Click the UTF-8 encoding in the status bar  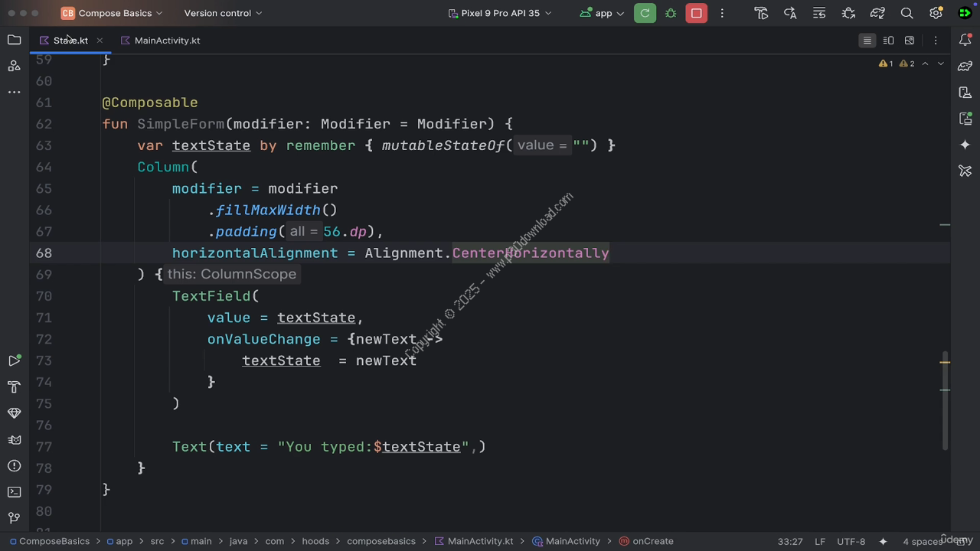coord(851,541)
